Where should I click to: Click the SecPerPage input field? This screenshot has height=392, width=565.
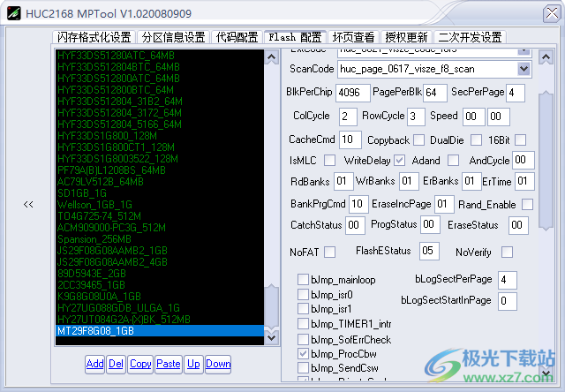(x=516, y=93)
